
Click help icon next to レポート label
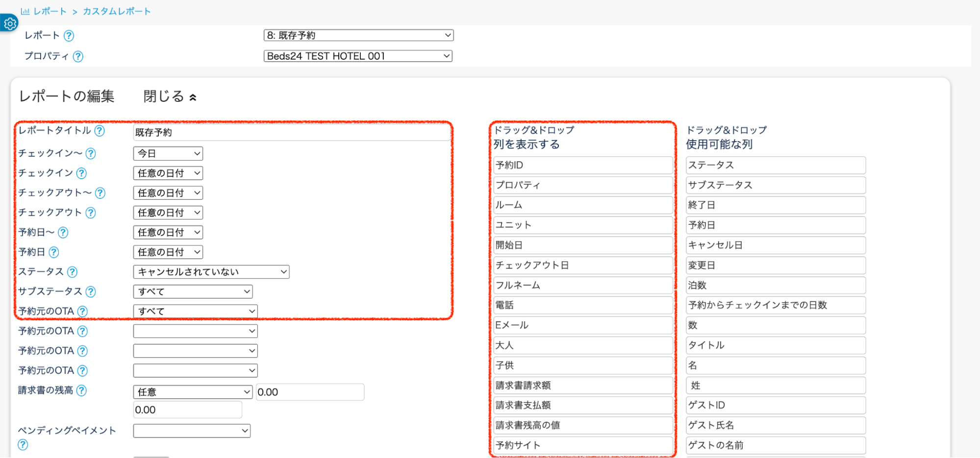pyautogui.click(x=69, y=36)
